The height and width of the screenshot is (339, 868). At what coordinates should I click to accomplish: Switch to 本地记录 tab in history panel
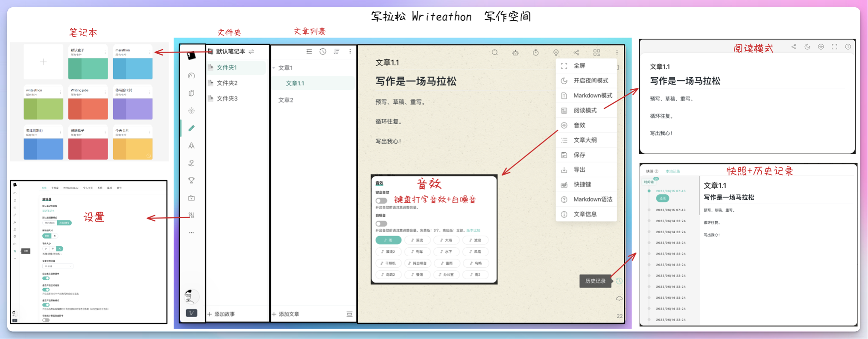[673, 171]
